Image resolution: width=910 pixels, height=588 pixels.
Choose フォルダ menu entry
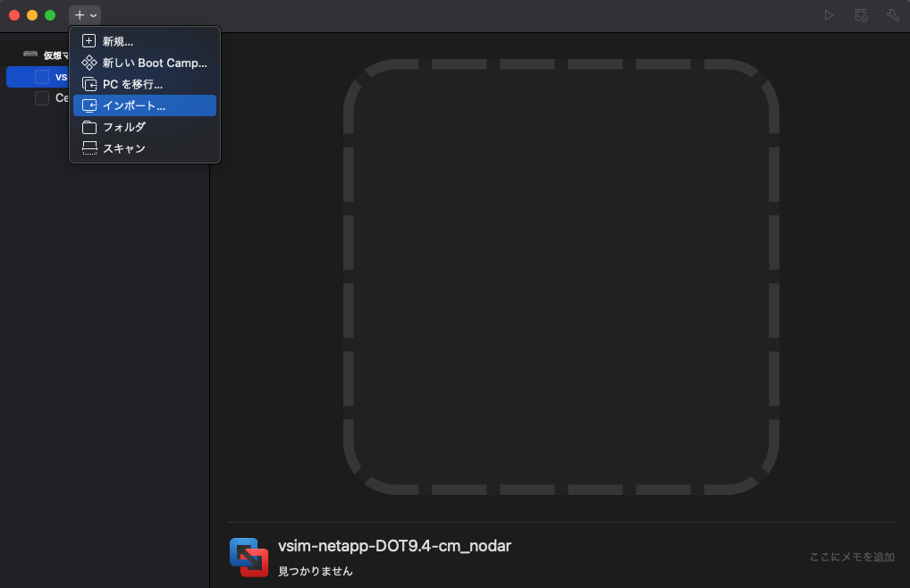pyautogui.click(x=145, y=127)
